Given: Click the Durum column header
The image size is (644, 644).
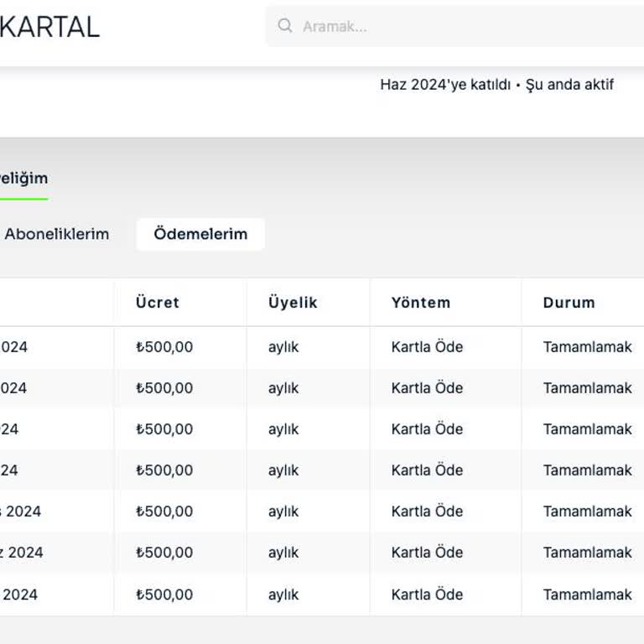Looking at the screenshot, I should click(569, 303).
